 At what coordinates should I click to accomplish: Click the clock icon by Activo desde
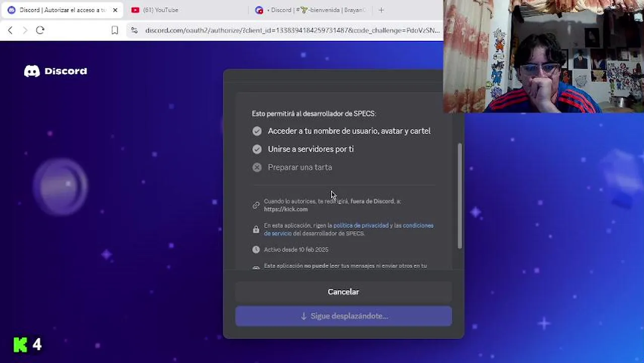click(x=256, y=250)
